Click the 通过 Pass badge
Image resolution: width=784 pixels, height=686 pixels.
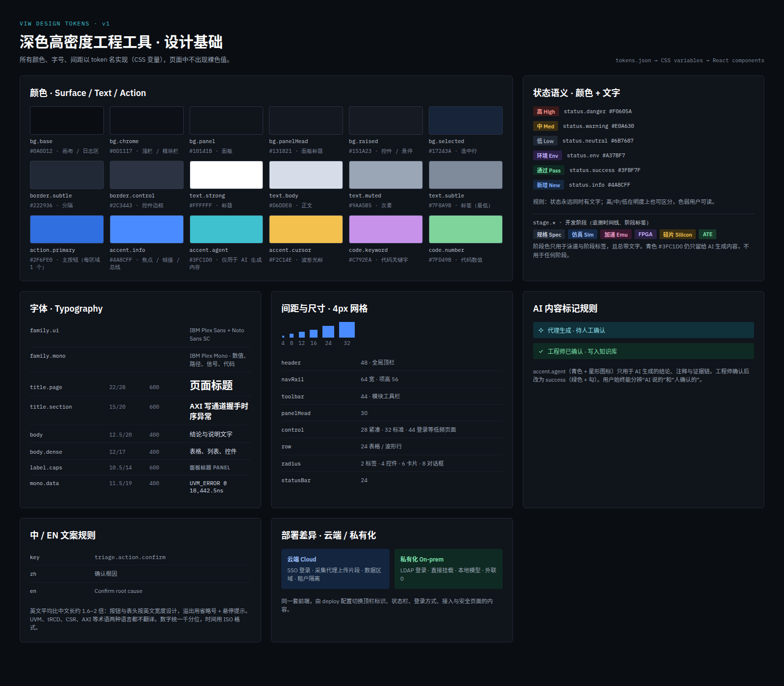pyautogui.click(x=549, y=171)
